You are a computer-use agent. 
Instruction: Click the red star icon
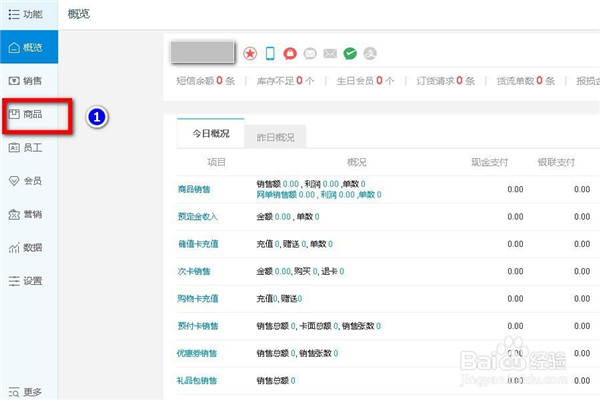coord(250,53)
